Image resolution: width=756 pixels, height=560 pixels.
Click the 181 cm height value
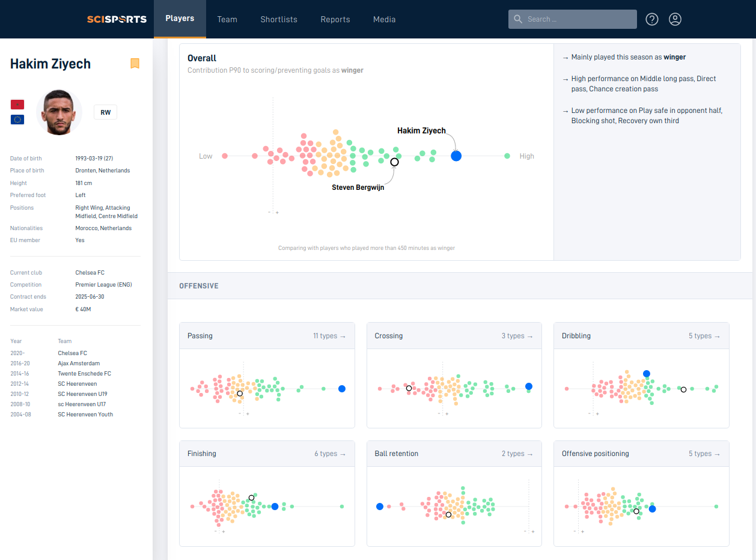pos(84,183)
